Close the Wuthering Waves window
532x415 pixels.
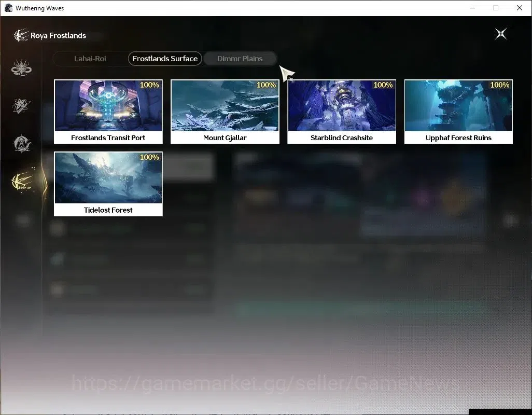(520, 8)
